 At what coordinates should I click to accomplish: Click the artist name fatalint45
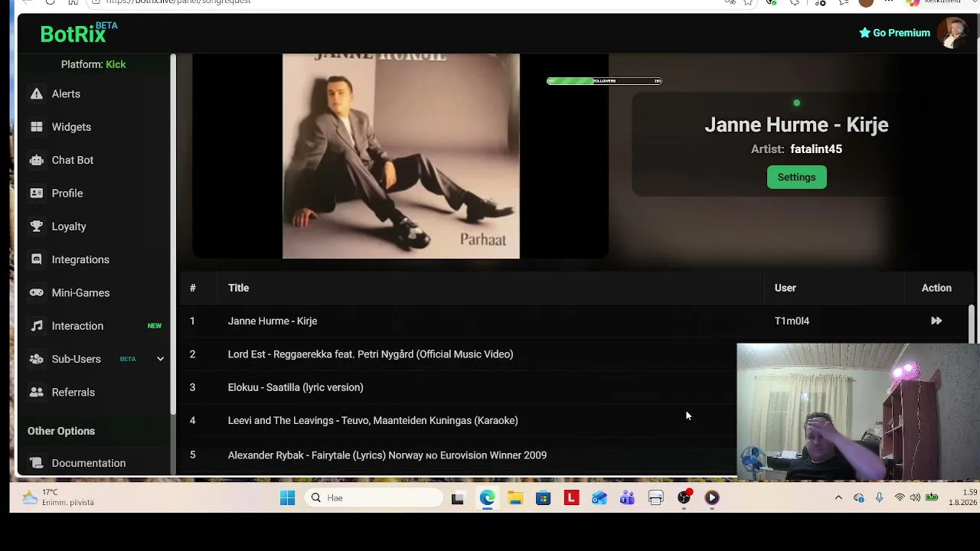pos(816,149)
